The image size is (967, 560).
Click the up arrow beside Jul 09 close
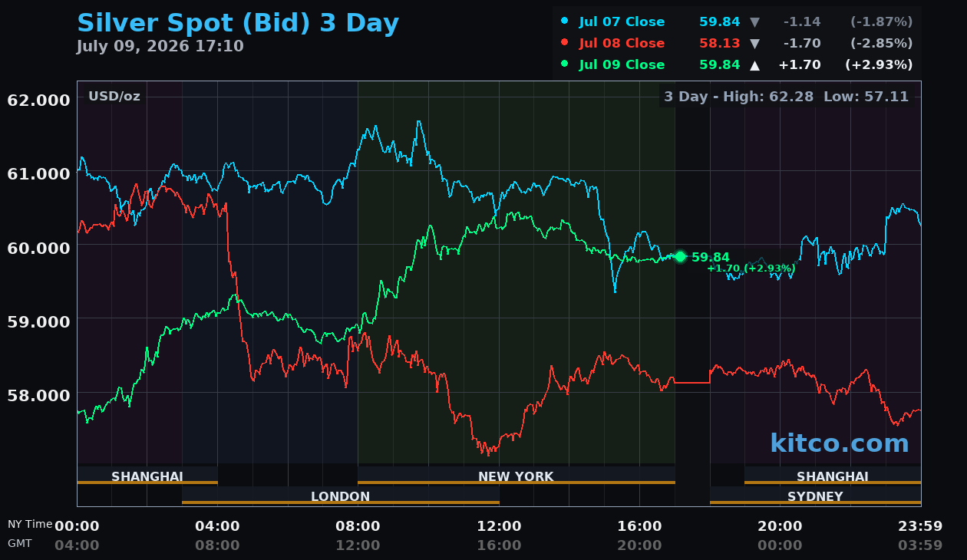[x=754, y=65]
